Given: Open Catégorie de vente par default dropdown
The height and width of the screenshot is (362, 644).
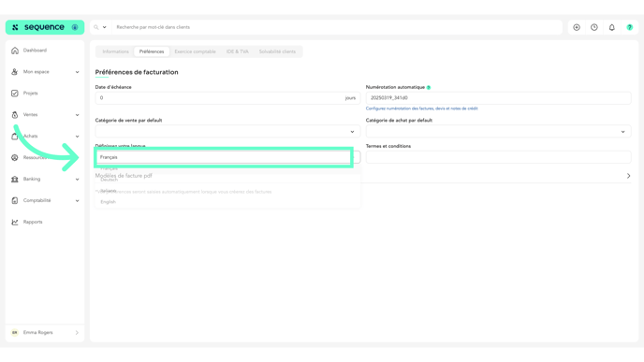Looking at the screenshot, I should tap(227, 131).
